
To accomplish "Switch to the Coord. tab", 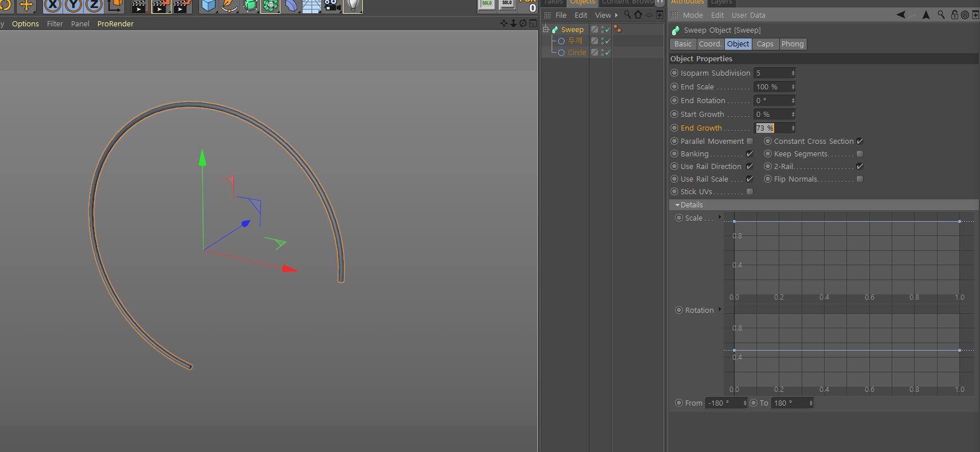I will [x=710, y=44].
